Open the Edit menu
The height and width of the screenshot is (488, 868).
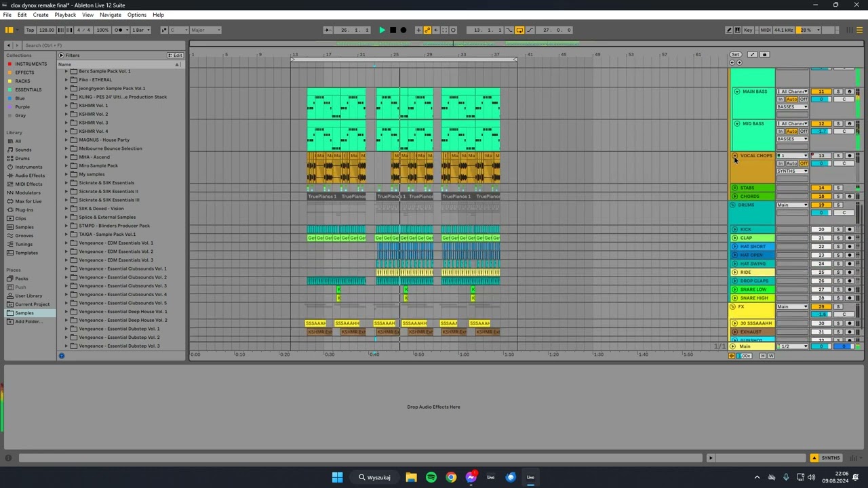pyautogui.click(x=22, y=15)
